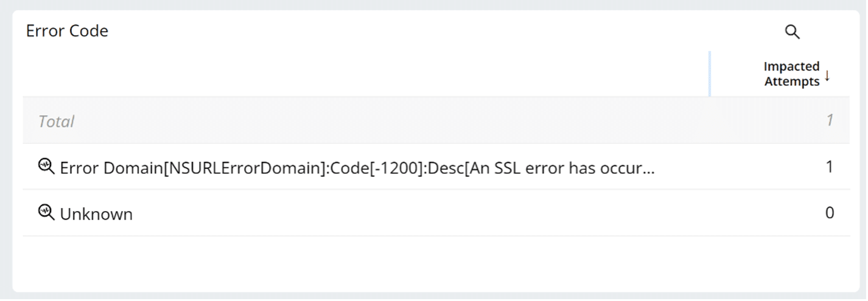Open the search magnifier in Error Code panel
Viewport: 868px width, 301px height.
click(792, 32)
